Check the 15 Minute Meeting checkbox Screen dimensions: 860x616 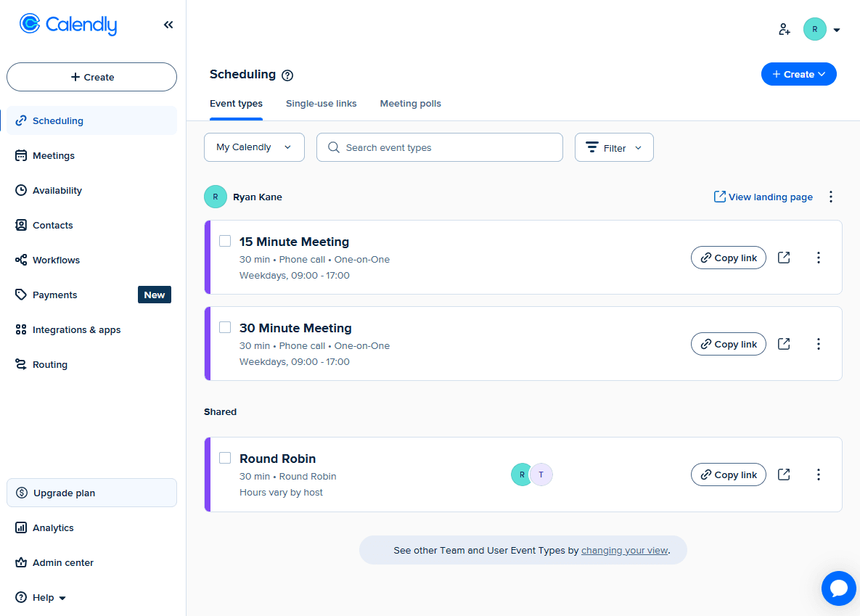pos(225,241)
